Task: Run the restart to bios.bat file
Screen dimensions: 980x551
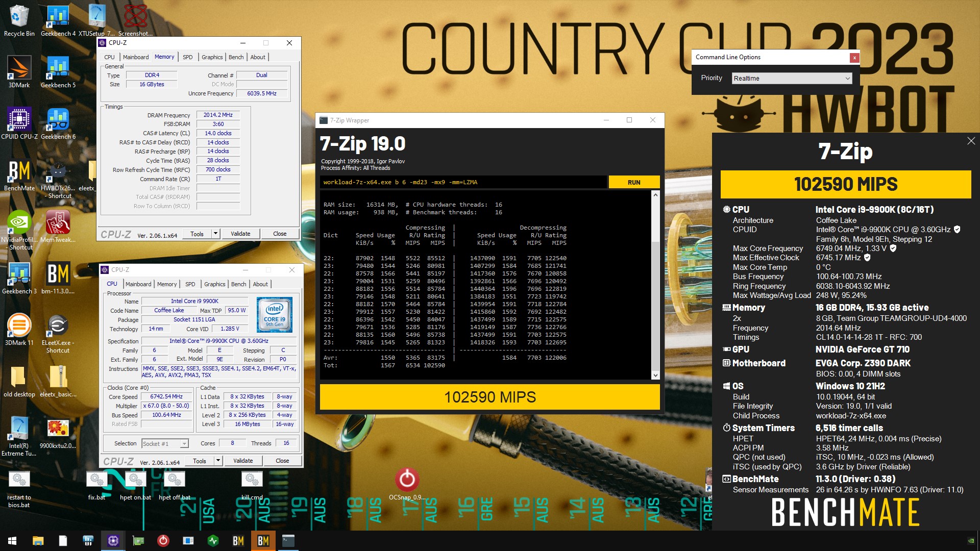Action: coord(19,489)
